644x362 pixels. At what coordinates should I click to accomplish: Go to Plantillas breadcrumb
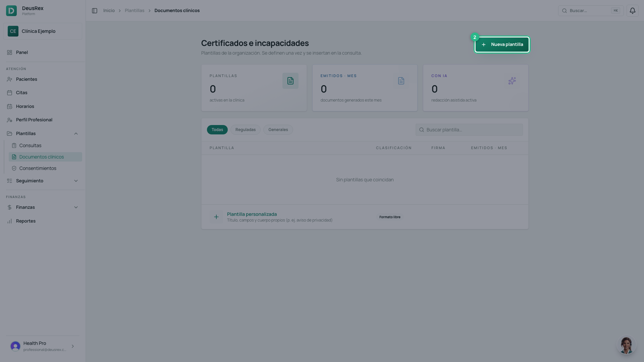tap(135, 11)
